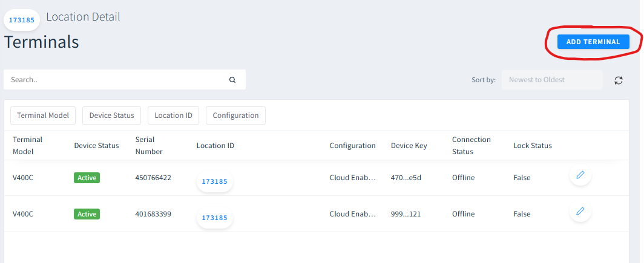Open the Configuration filter
The image size is (644, 263).
click(x=236, y=115)
